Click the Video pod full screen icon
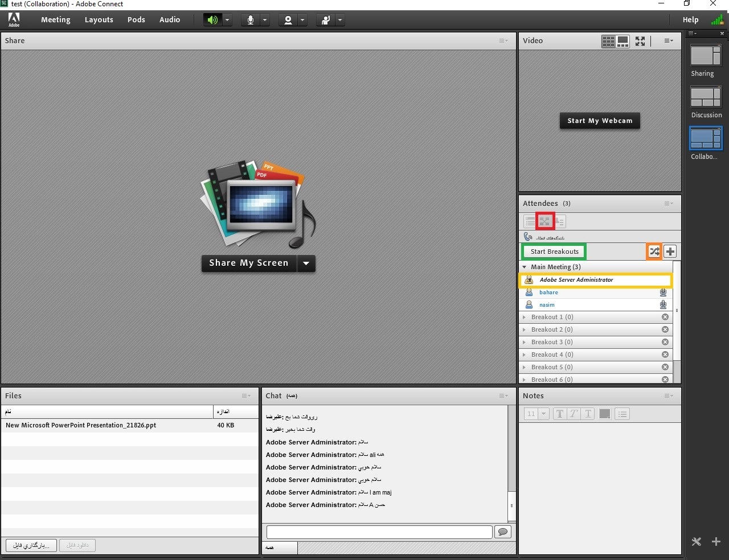Image resolution: width=729 pixels, height=560 pixels. coord(641,41)
